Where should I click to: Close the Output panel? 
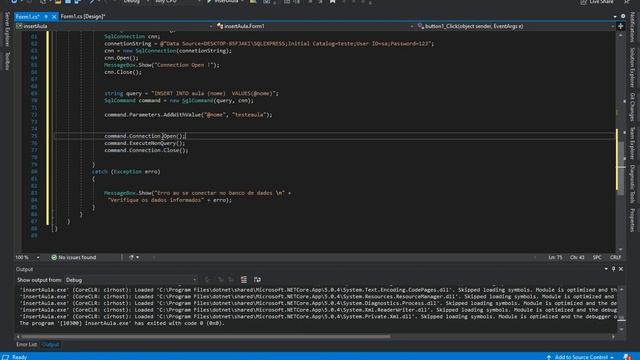621,269
